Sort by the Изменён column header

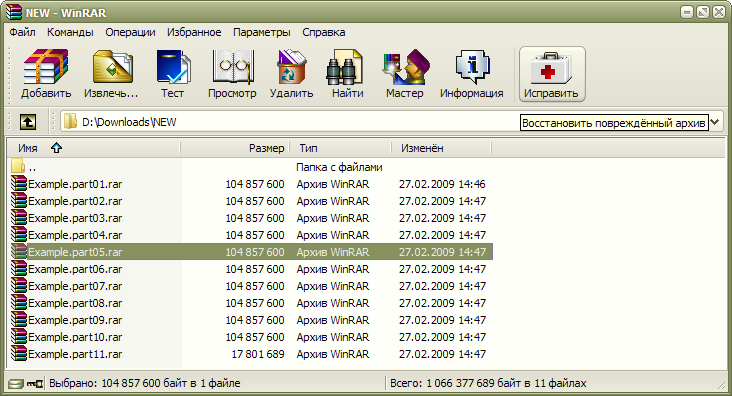coord(441,148)
